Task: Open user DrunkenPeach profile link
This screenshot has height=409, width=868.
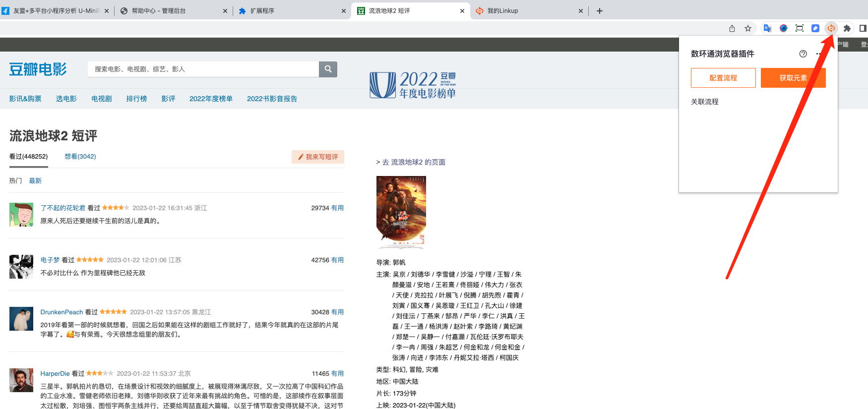Action: (x=62, y=312)
